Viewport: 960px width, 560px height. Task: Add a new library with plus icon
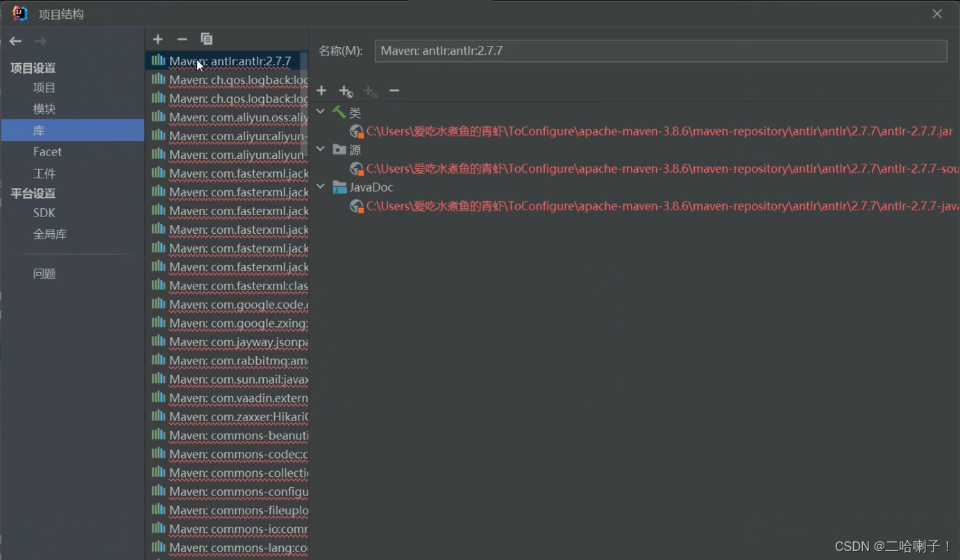[x=158, y=39]
